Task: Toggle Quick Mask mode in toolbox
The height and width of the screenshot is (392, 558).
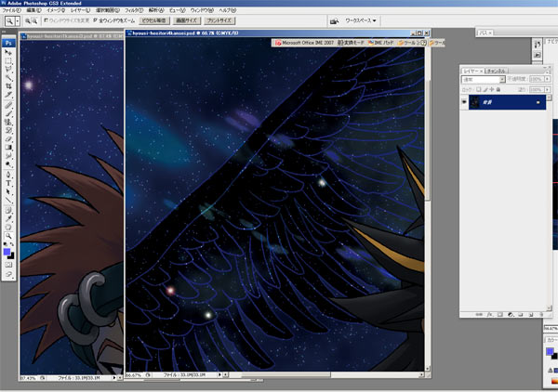Action: [8, 265]
